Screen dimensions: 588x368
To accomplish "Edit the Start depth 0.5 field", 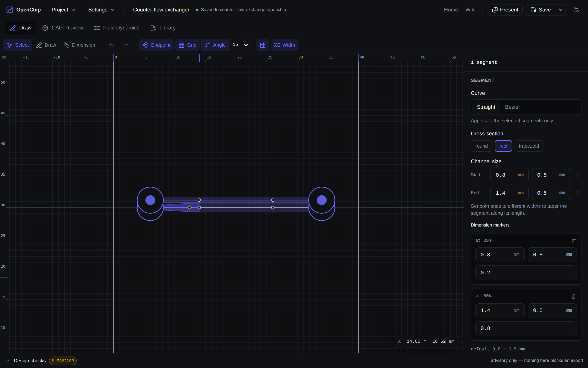I will 551,175.
